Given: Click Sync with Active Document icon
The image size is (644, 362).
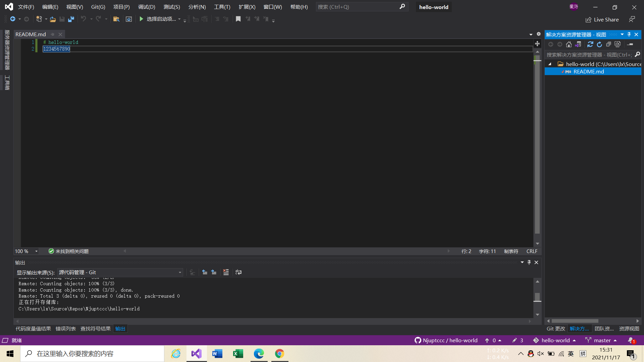Looking at the screenshot, I should [x=590, y=44].
